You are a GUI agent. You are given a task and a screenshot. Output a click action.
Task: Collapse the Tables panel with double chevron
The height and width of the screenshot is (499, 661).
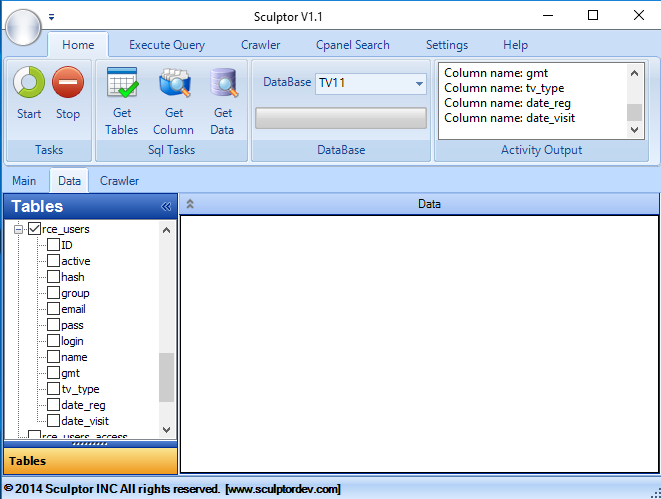[x=166, y=207]
